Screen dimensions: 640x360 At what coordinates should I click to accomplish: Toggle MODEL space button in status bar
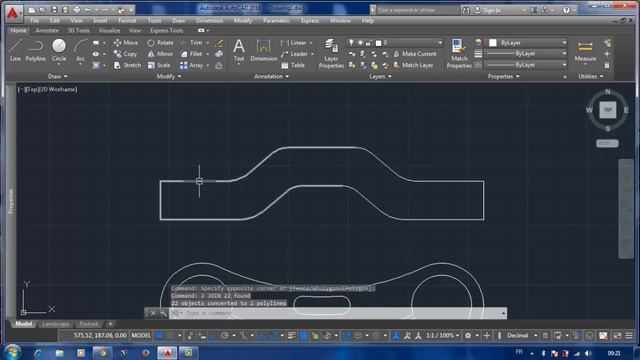(x=141, y=336)
